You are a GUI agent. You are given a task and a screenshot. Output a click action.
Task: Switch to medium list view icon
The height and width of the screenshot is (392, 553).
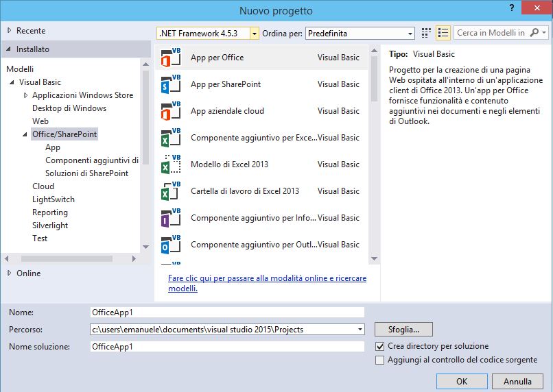coord(443,33)
